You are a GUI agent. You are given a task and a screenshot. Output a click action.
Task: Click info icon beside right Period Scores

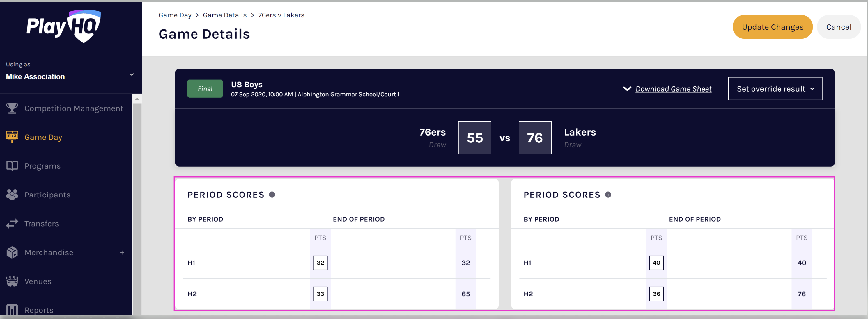[x=608, y=195]
